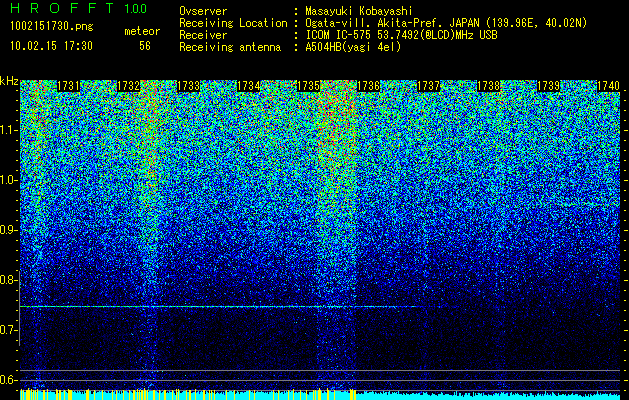Screen dimensions: 629x400
Task: Click the Receiving antenna label
Action: point(230,47)
